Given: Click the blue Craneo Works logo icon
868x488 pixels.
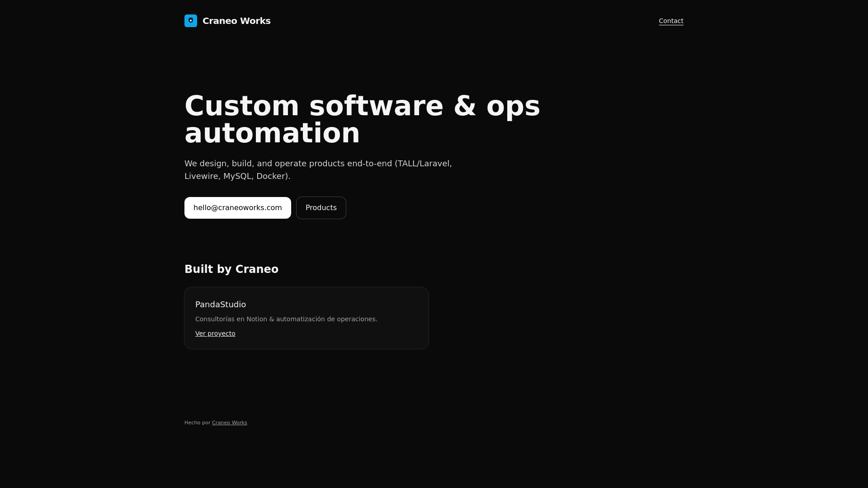Looking at the screenshot, I should (190, 21).
